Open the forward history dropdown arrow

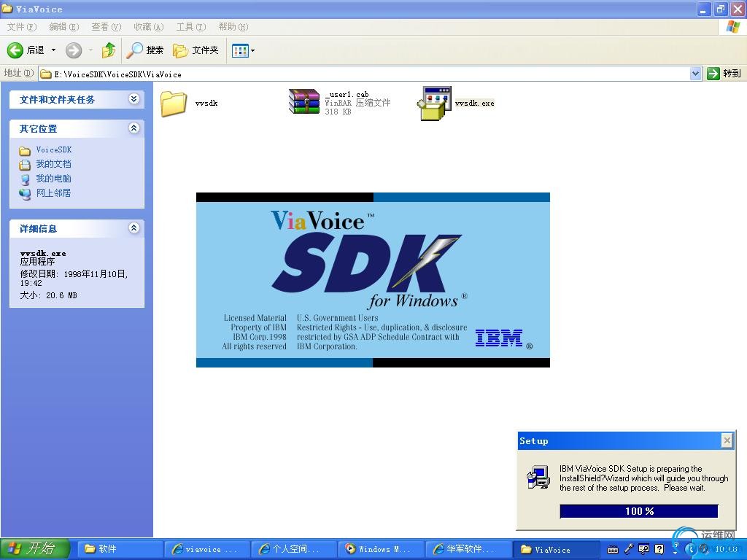(x=90, y=50)
